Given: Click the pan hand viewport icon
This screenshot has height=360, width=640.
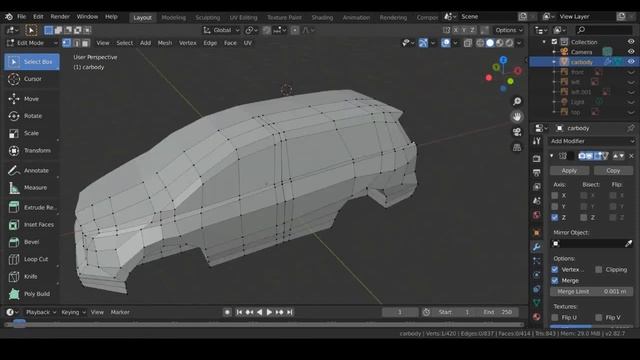Looking at the screenshot, I should pos(517,117).
